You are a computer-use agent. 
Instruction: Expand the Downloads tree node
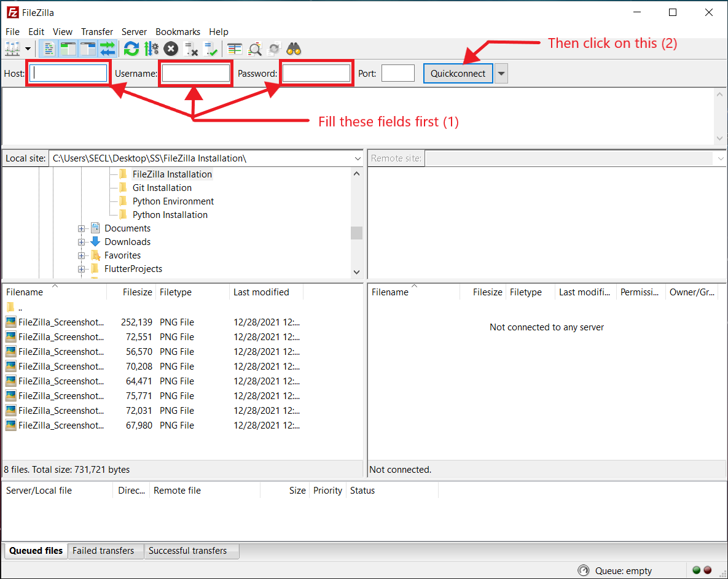tap(81, 242)
